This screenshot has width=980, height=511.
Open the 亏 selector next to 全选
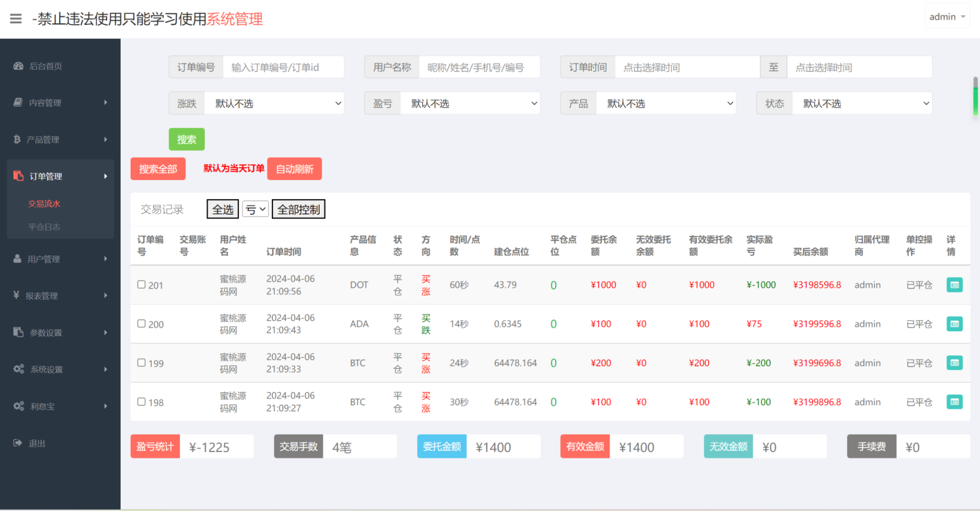(x=255, y=209)
